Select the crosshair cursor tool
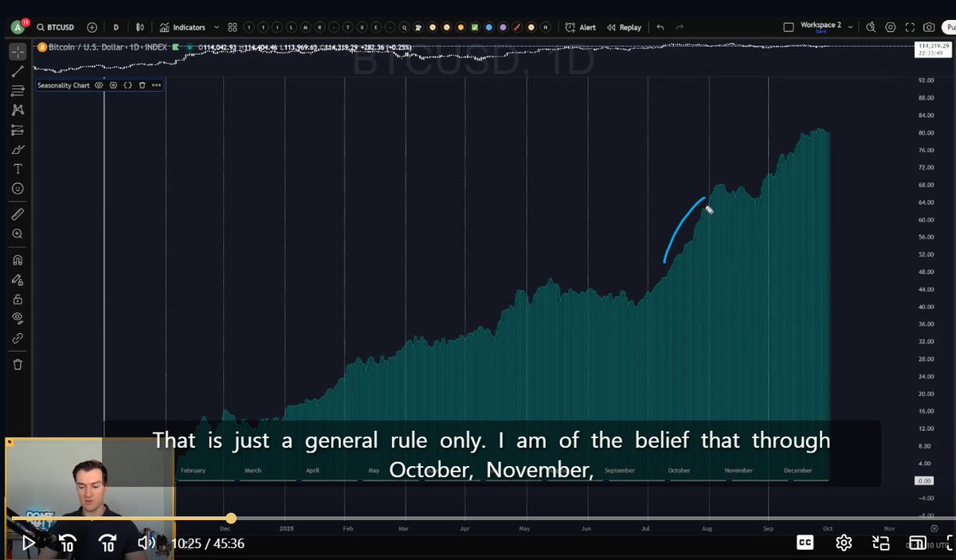Image resolution: width=956 pixels, height=560 pixels. point(18,52)
